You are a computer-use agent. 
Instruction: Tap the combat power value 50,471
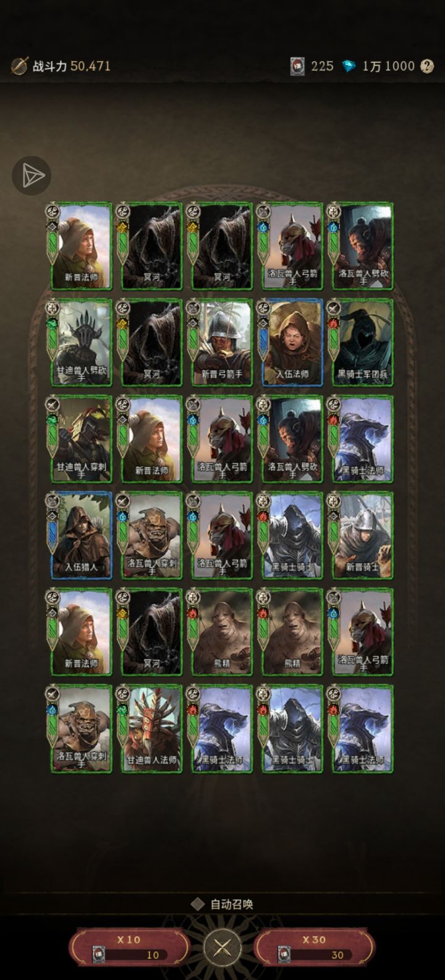tap(90, 66)
